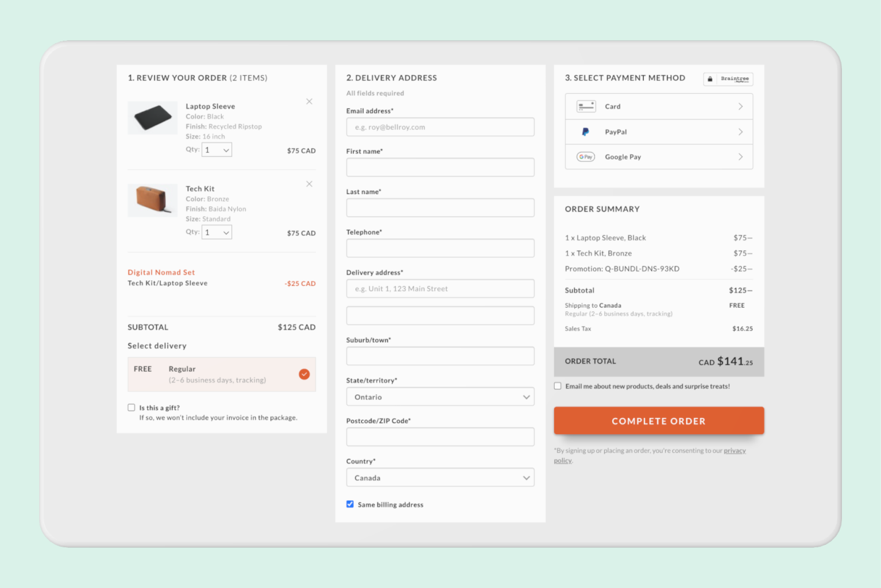Remove the Tech Kit from the order
This screenshot has width=881, height=588.
[x=309, y=184]
